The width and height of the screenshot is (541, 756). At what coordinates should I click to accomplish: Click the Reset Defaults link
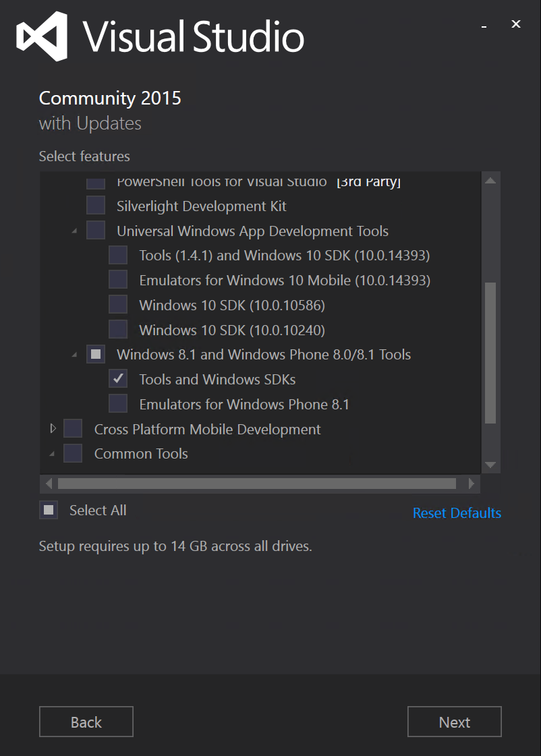(457, 513)
